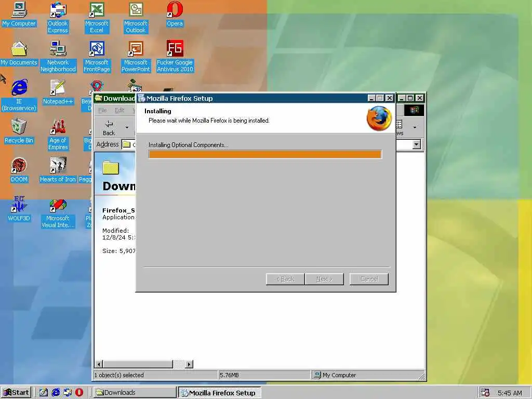Viewport: 532px width, 399px height.
Task: Expand the Back button history dropdown arrow
Action: (x=127, y=128)
